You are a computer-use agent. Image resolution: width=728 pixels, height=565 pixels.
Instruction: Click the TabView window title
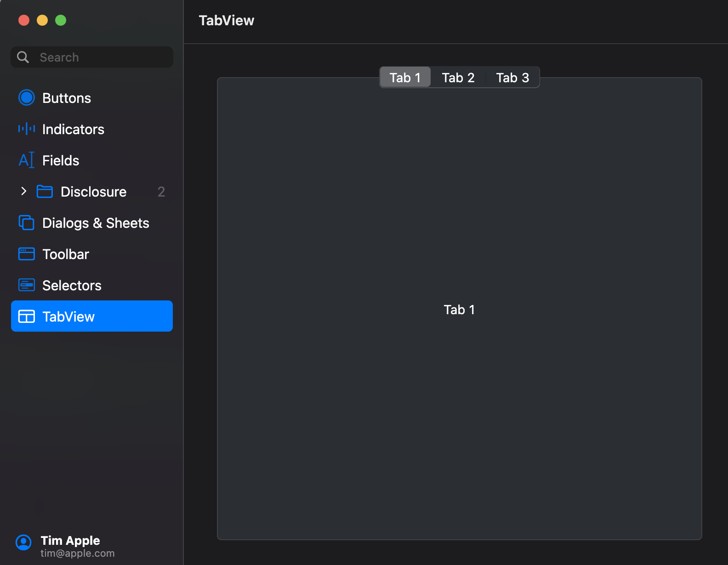click(x=227, y=20)
